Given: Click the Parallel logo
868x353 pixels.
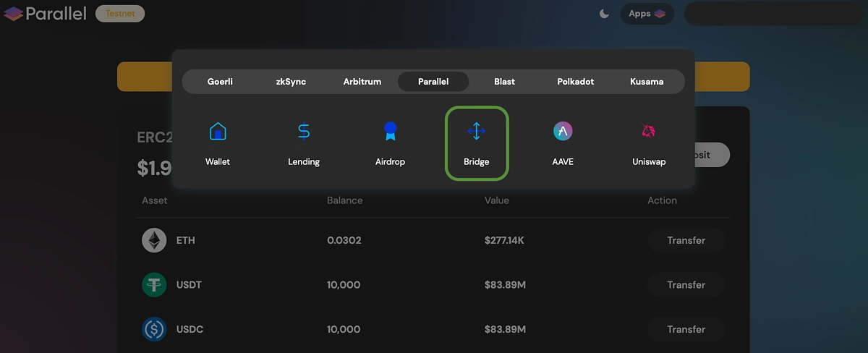Looking at the screenshot, I should 45,14.
